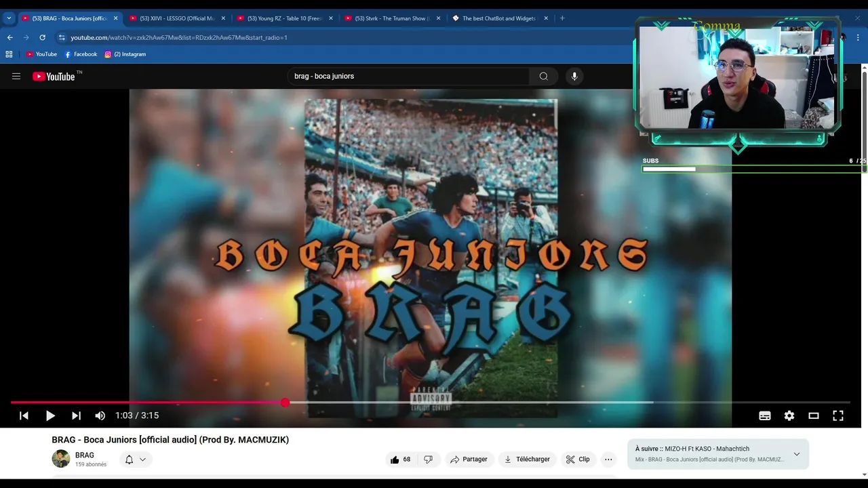Toggle subtitles/closed captions in player
Screen dimensions: 868x488
[765, 415]
